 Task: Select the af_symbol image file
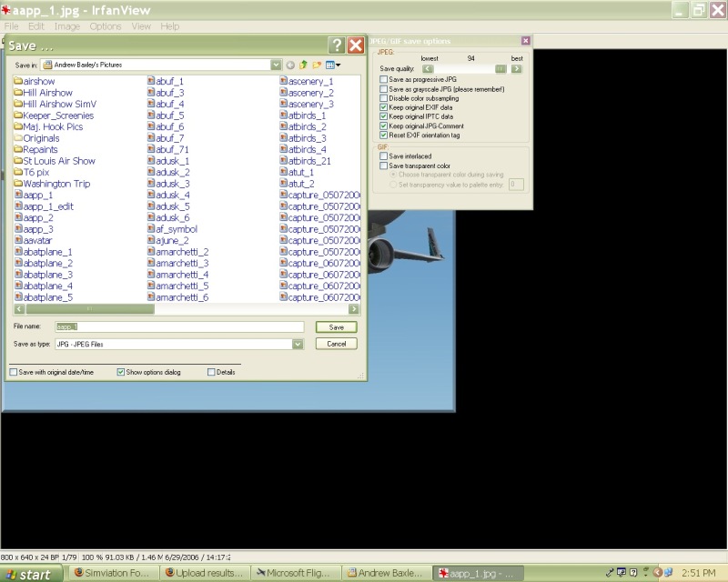point(176,229)
